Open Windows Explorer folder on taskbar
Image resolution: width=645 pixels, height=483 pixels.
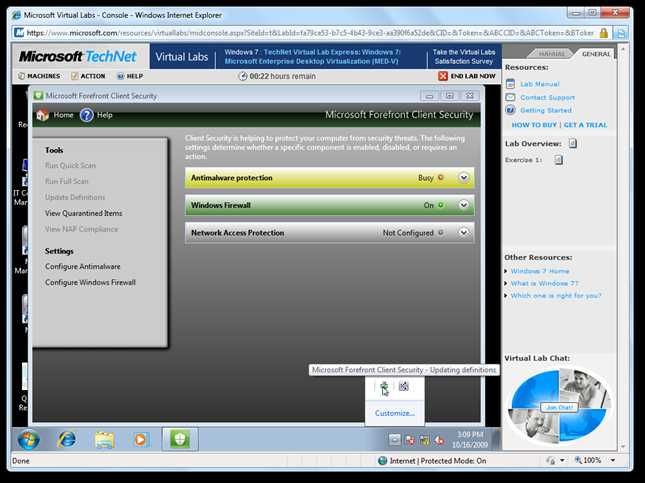click(104, 440)
